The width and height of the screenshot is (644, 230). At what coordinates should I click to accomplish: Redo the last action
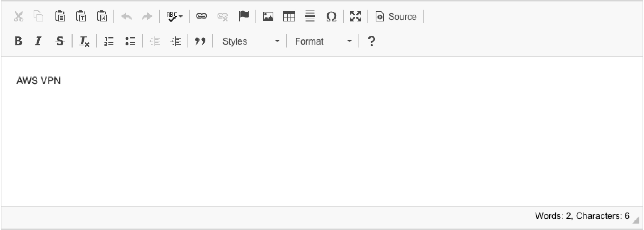147,16
